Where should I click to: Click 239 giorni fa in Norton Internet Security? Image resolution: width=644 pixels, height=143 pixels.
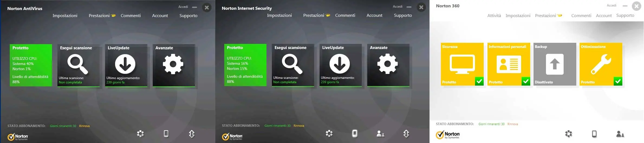tap(330, 82)
